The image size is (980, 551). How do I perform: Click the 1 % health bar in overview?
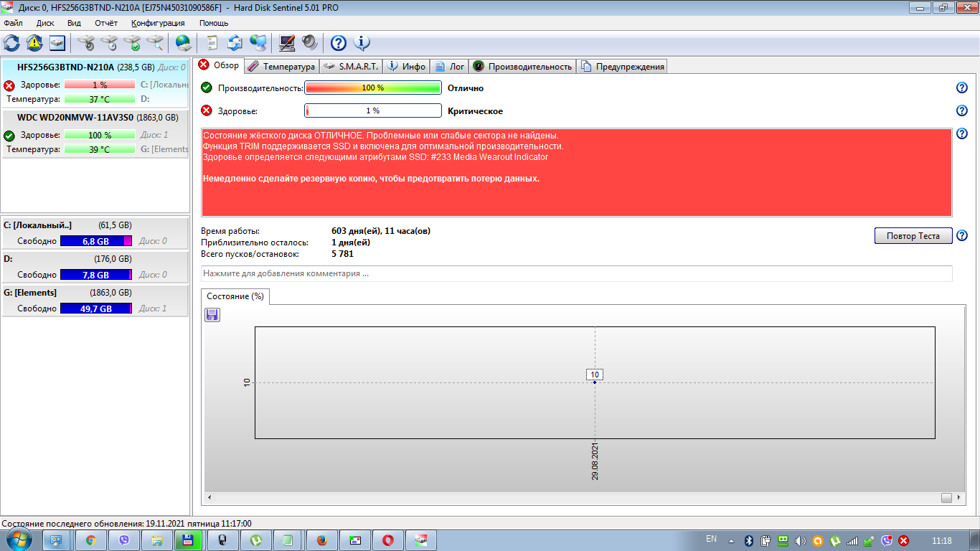click(373, 110)
